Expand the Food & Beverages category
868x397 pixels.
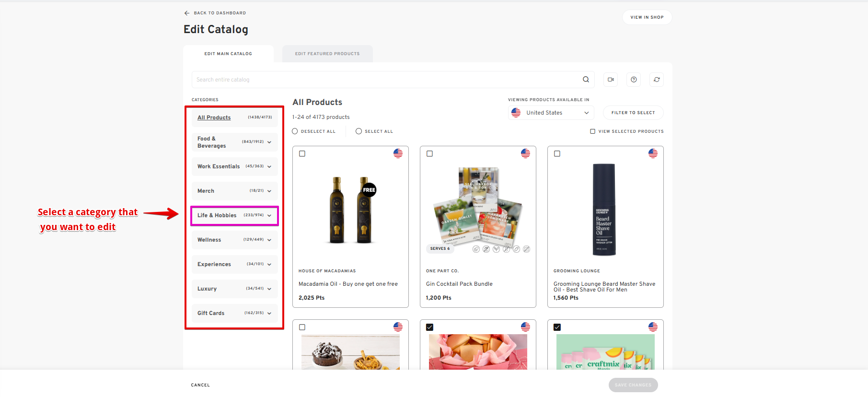269,142
